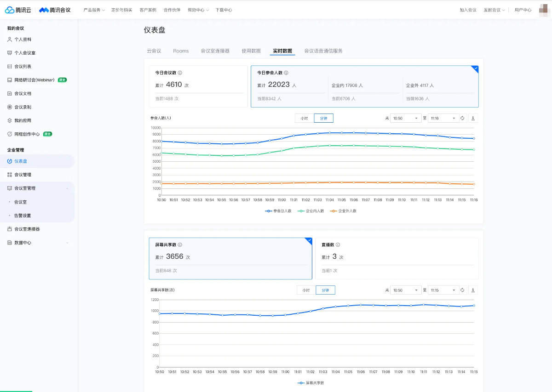Toggle 企业外人数 legend series
The width and height of the screenshot is (552, 392).
[x=344, y=211]
